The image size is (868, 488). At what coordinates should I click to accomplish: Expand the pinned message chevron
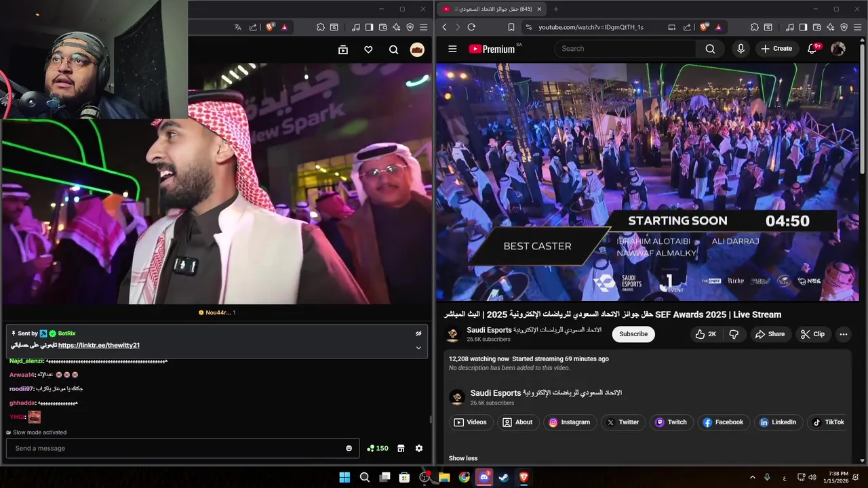(418, 348)
